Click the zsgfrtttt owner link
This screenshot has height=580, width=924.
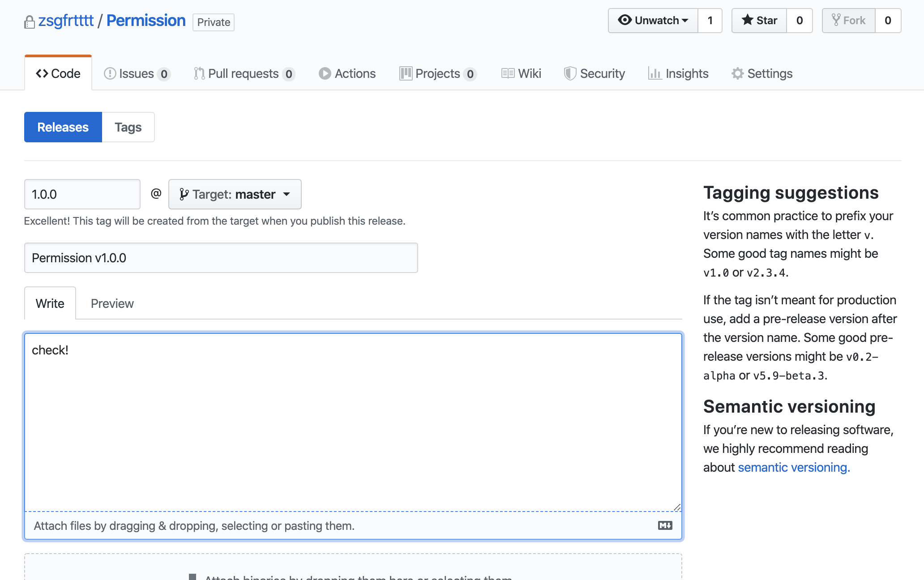pos(66,21)
